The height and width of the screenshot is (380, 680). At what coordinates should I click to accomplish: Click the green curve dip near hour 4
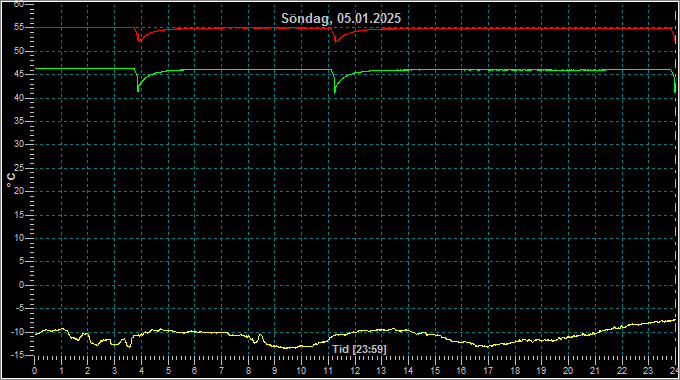138,89
